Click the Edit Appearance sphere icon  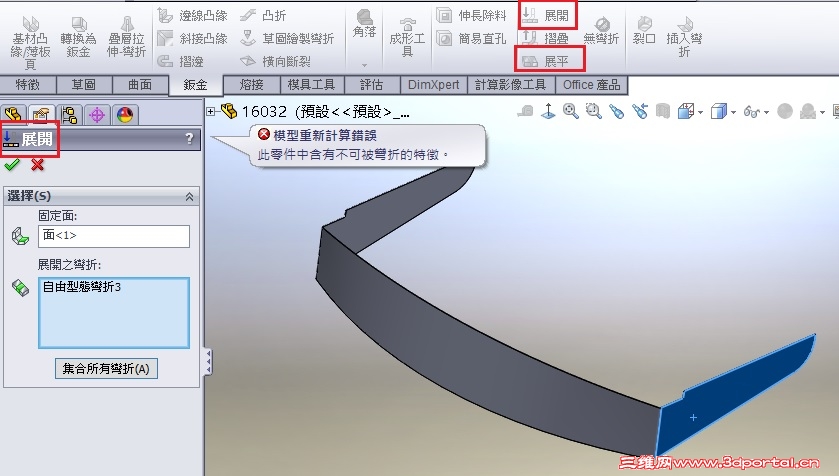tap(785, 111)
